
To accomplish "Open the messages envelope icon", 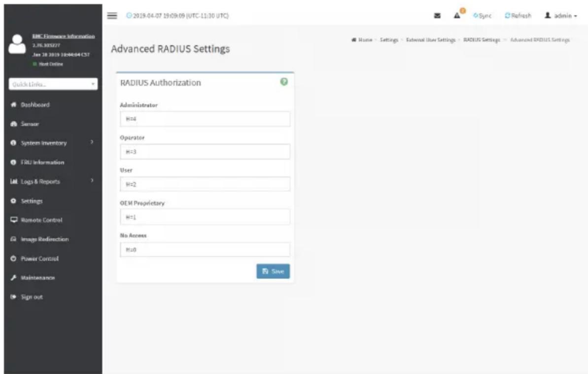I will tap(437, 16).
